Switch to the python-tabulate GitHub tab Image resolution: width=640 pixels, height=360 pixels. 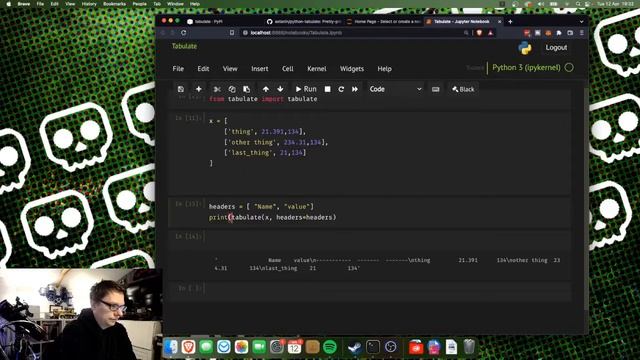[x=304, y=22]
